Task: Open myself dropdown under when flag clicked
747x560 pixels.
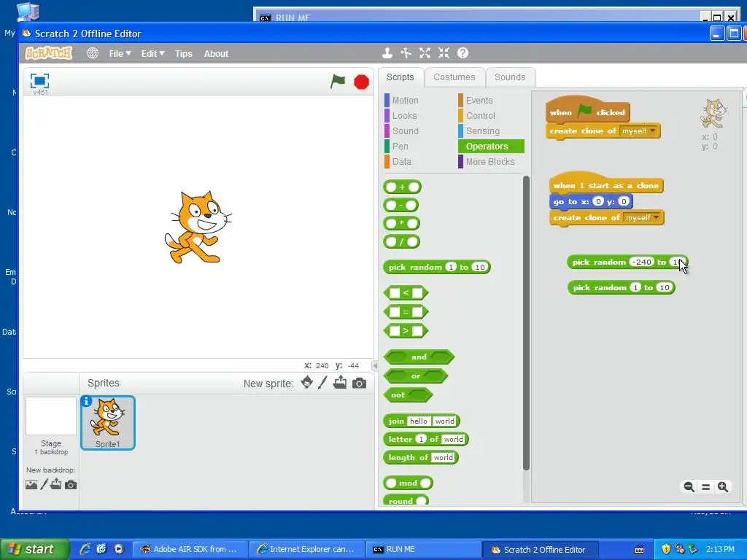Action: [x=639, y=131]
